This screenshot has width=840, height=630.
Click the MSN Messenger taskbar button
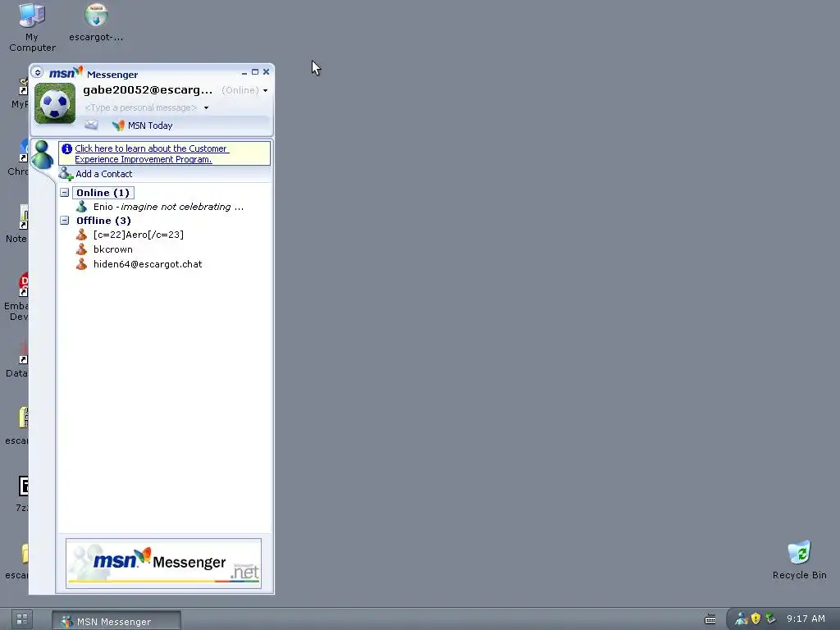pos(116,621)
